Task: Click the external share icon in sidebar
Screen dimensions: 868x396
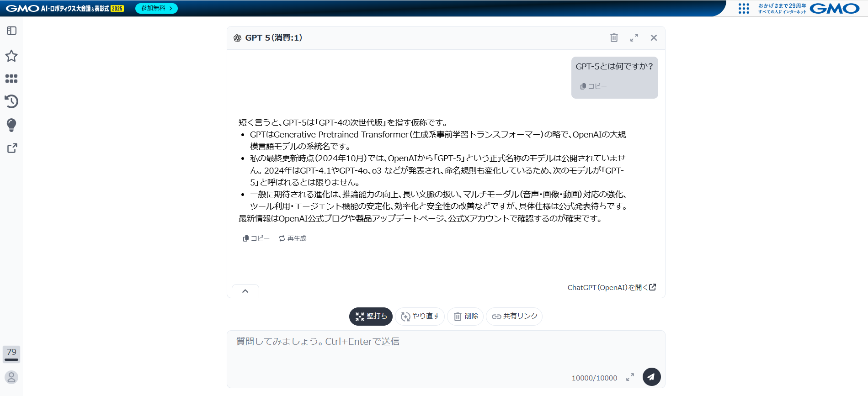Action: 12,148
